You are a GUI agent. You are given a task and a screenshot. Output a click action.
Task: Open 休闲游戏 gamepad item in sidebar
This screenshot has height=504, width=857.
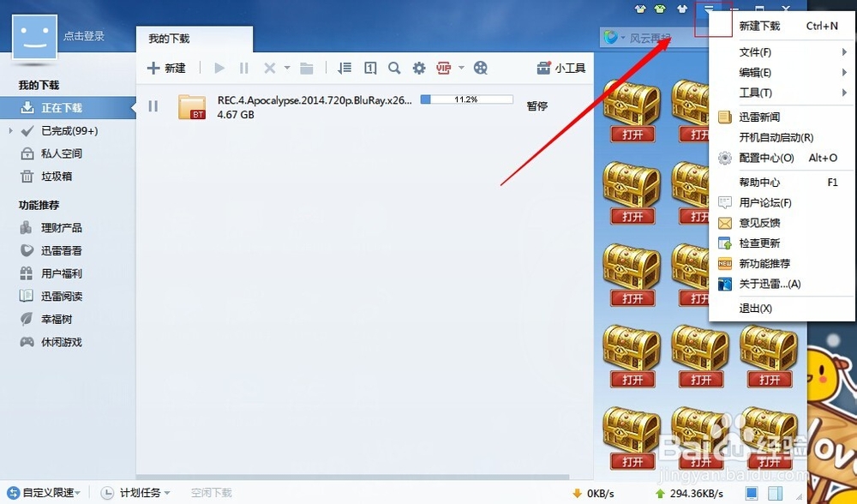61,342
